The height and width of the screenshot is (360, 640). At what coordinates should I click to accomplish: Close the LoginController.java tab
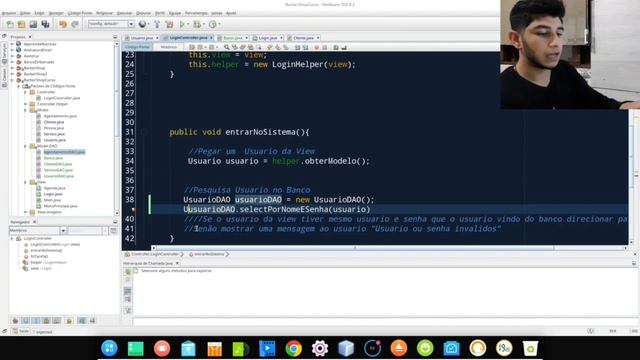[211, 38]
